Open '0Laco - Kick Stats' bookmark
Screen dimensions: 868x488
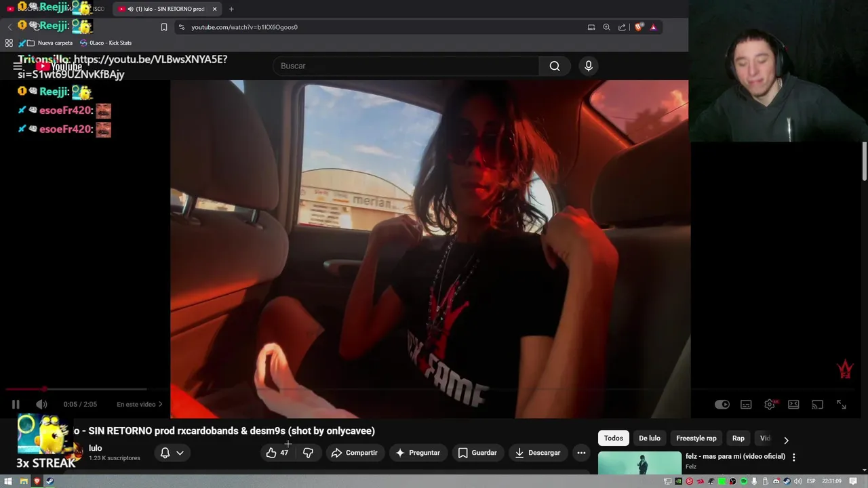click(106, 43)
